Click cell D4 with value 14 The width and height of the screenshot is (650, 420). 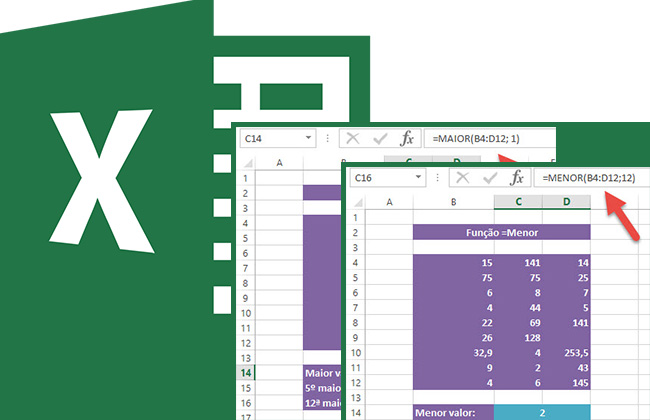[x=566, y=262]
